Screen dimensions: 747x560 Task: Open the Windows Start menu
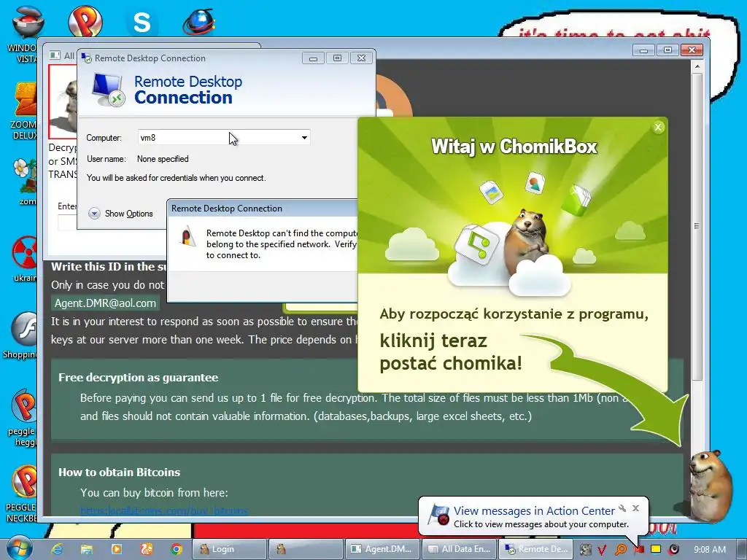point(19,548)
